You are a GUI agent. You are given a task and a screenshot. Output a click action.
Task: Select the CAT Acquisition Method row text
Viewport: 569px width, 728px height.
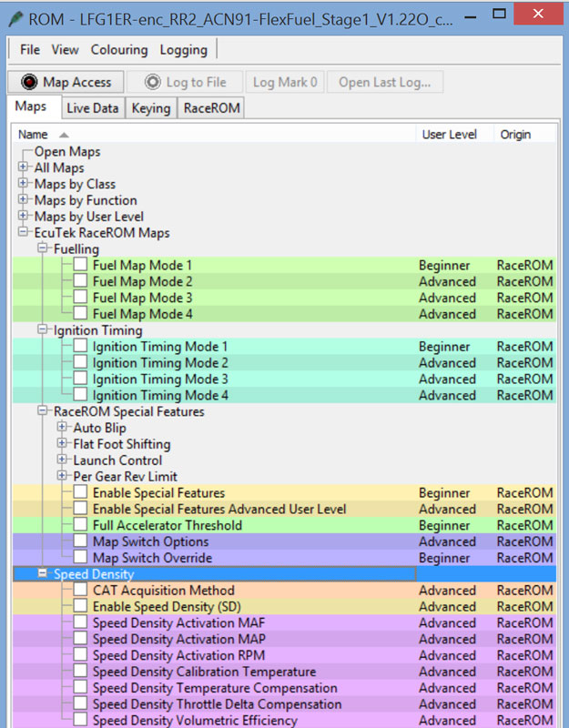tap(164, 590)
